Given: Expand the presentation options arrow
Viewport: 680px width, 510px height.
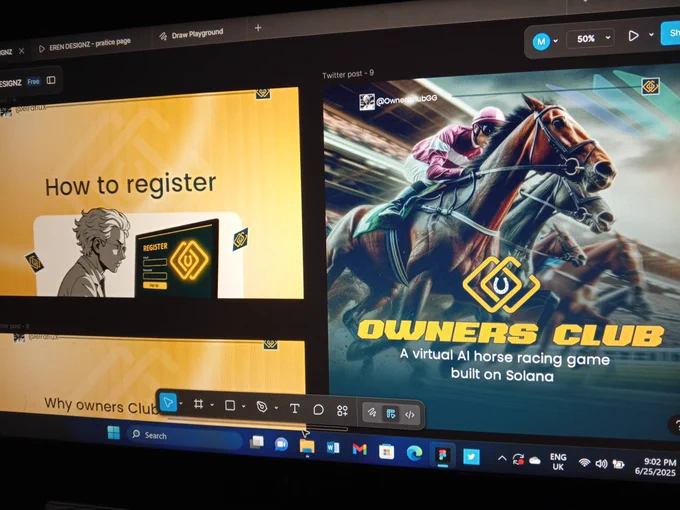Looking at the screenshot, I should click(x=651, y=34).
